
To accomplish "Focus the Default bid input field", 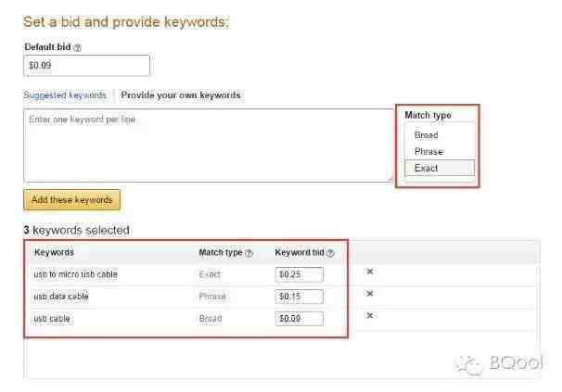I will (86, 65).
